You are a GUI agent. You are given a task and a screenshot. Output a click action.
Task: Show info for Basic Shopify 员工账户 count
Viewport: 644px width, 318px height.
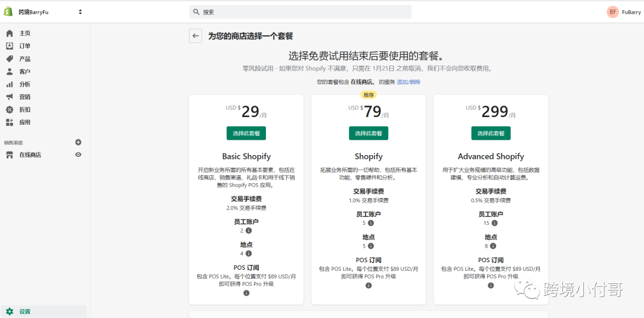(x=249, y=230)
